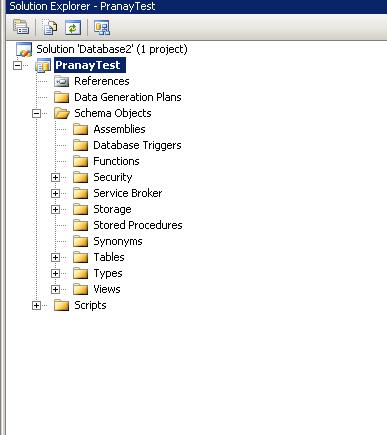The width and height of the screenshot is (387, 435).
Task: Expand the Scripts folder
Action: pos(36,305)
